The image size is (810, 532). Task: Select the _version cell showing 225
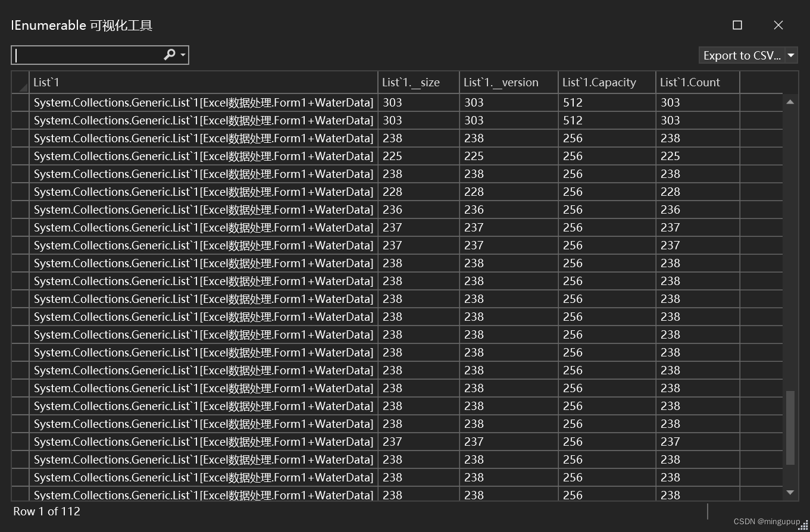coord(509,156)
